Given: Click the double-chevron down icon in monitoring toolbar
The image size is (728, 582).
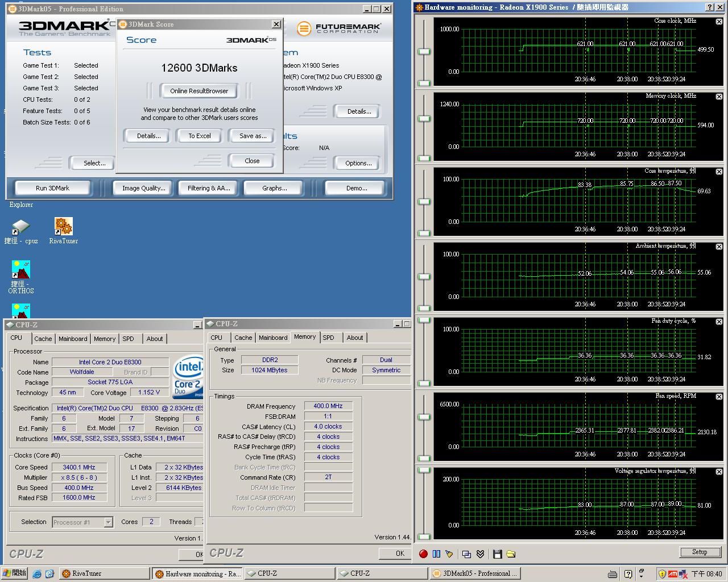Looking at the screenshot, I should [x=480, y=554].
